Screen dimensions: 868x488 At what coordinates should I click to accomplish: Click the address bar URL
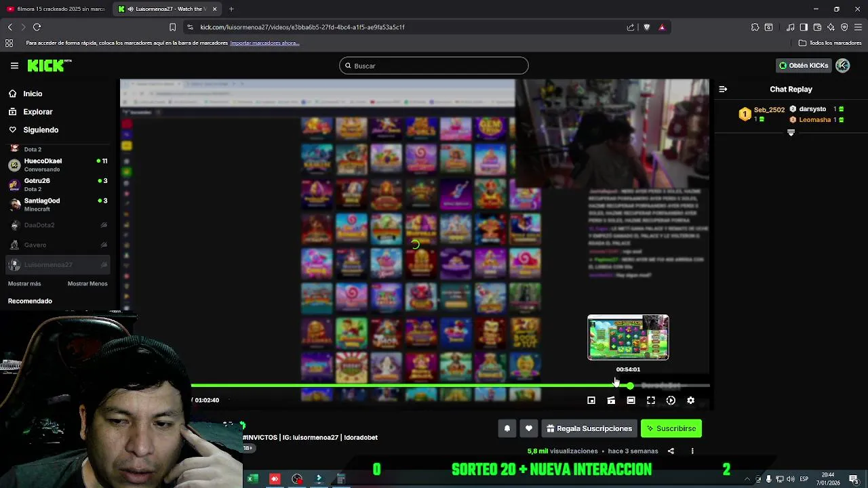302,27
